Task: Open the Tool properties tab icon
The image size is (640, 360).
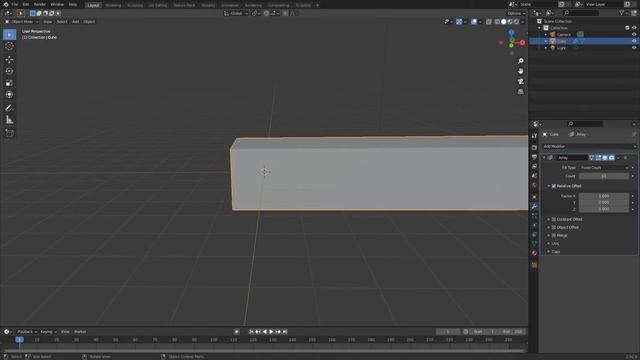Action: point(534,136)
